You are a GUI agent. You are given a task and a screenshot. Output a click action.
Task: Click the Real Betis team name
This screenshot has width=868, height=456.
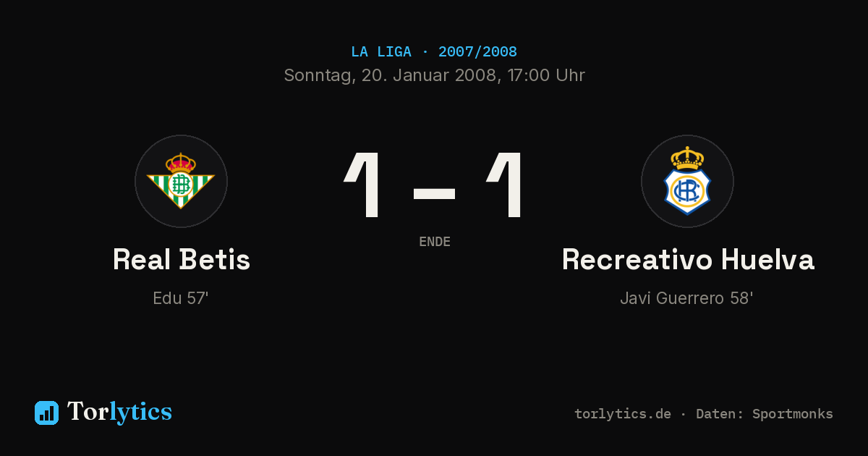pos(182,259)
